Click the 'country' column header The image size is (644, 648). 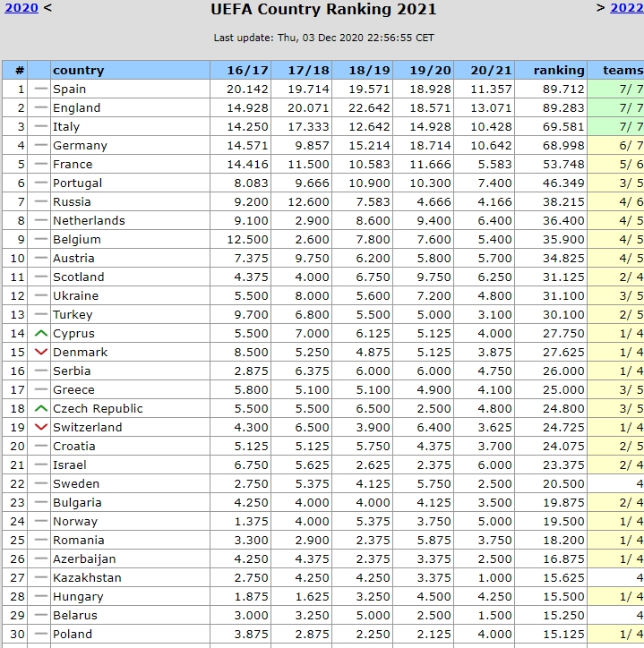[x=130, y=70]
